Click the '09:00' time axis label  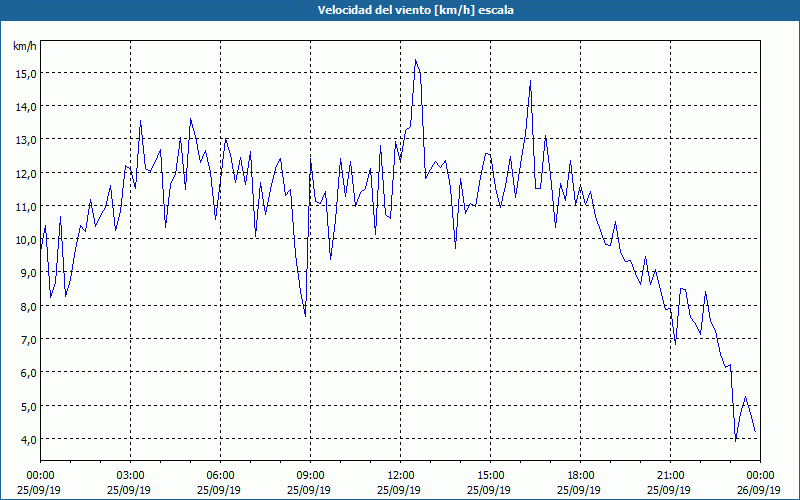310,476
